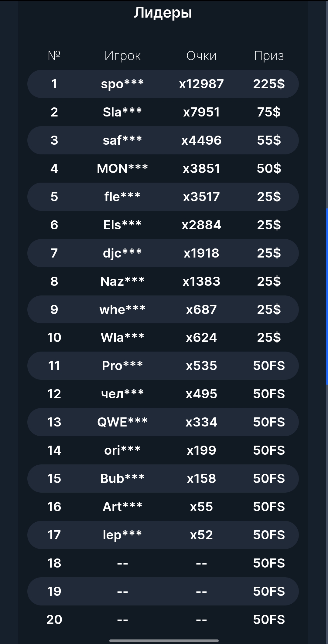The height and width of the screenshot is (644, 328).
Task: Open the saf*** player entry
Action: pos(122,140)
